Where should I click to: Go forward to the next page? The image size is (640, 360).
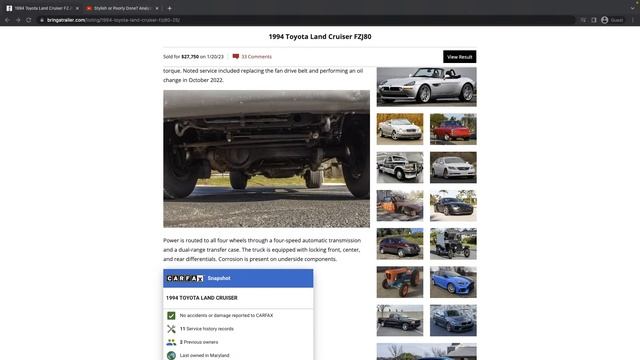pos(18,20)
